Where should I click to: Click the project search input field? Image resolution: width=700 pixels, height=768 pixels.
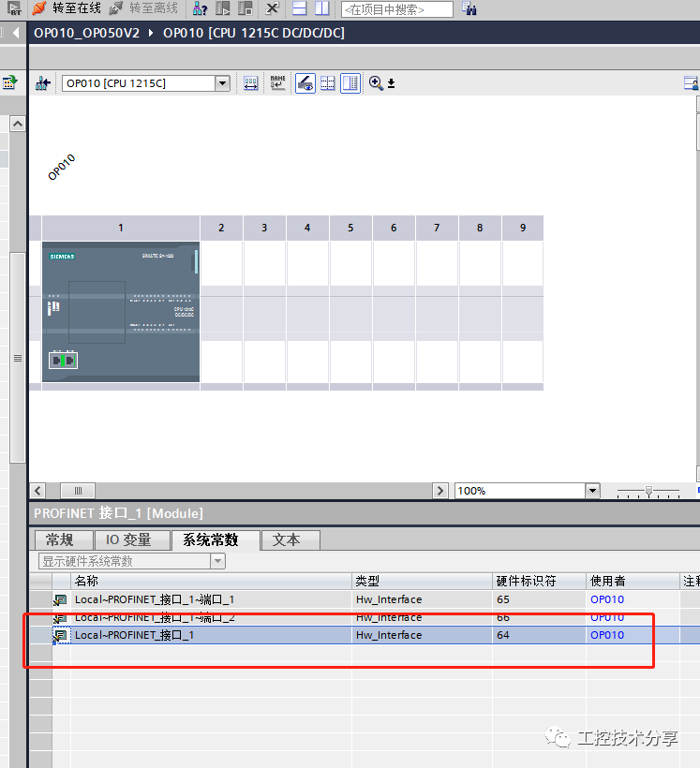pos(397,9)
